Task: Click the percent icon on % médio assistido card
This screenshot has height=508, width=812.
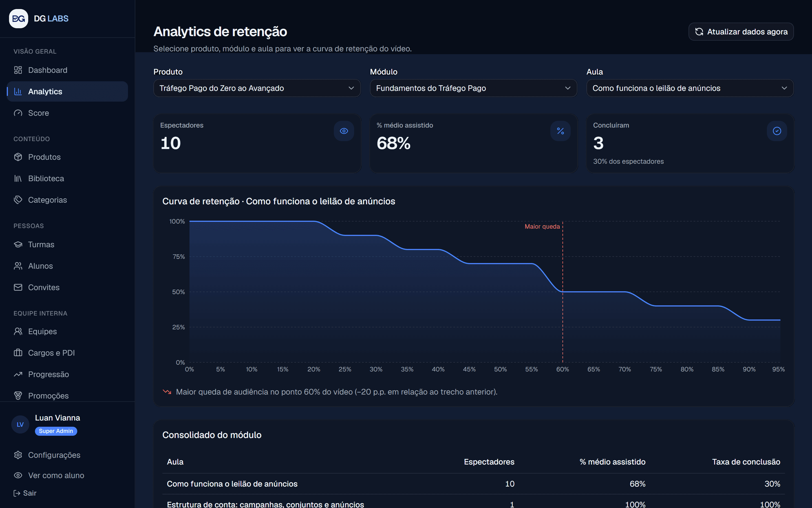Action: [560, 131]
